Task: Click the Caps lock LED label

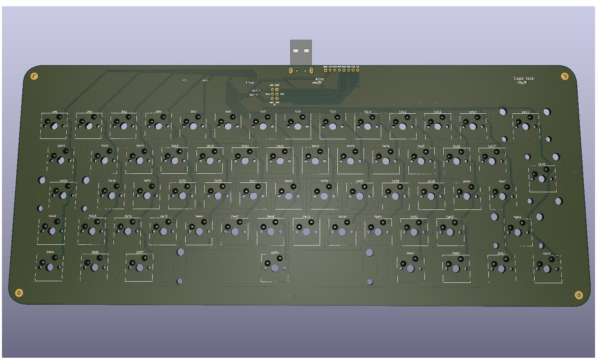Action: click(524, 78)
